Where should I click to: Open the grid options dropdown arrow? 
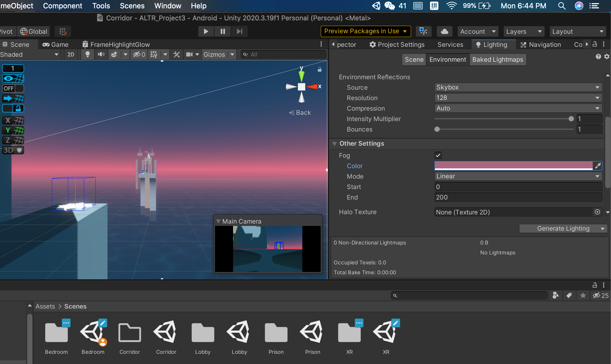click(165, 54)
